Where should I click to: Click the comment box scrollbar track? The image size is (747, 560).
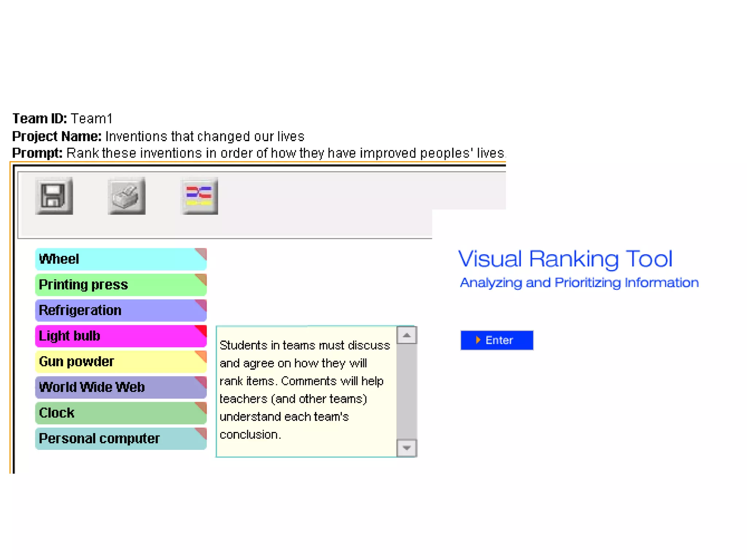(x=406, y=392)
